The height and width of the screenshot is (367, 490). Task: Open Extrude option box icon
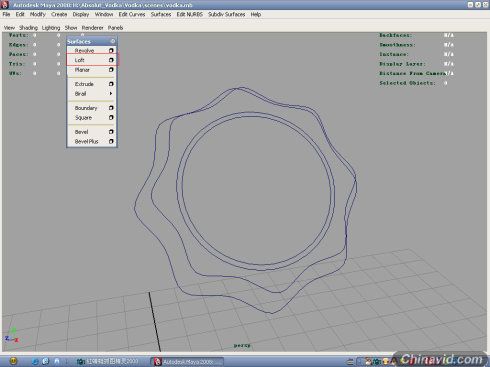click(x=111, y=84)
